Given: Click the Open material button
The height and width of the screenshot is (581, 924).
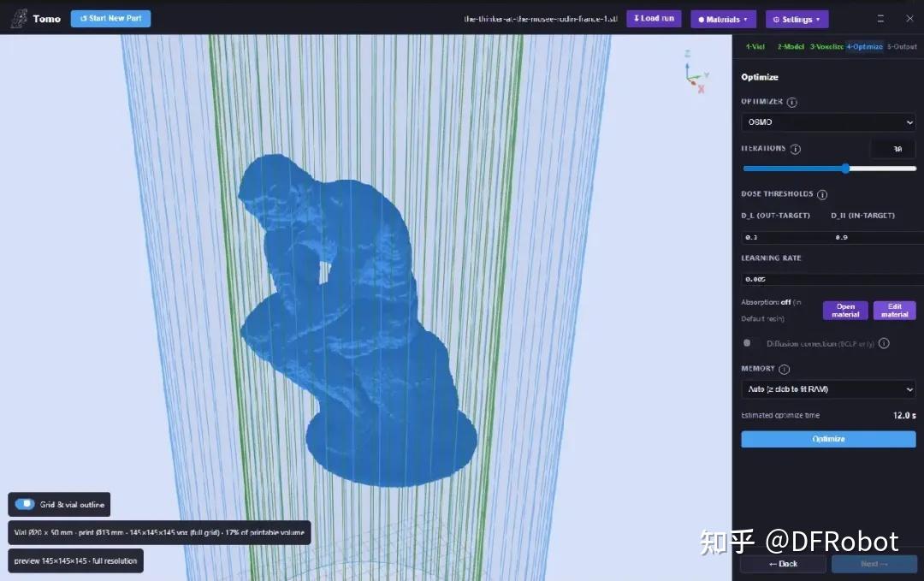Looking at the screenshot, I should click(845, 311).
